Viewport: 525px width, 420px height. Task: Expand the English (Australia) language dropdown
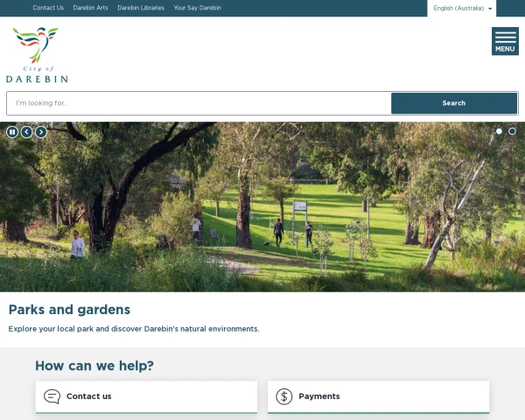[x=461, y=8]
